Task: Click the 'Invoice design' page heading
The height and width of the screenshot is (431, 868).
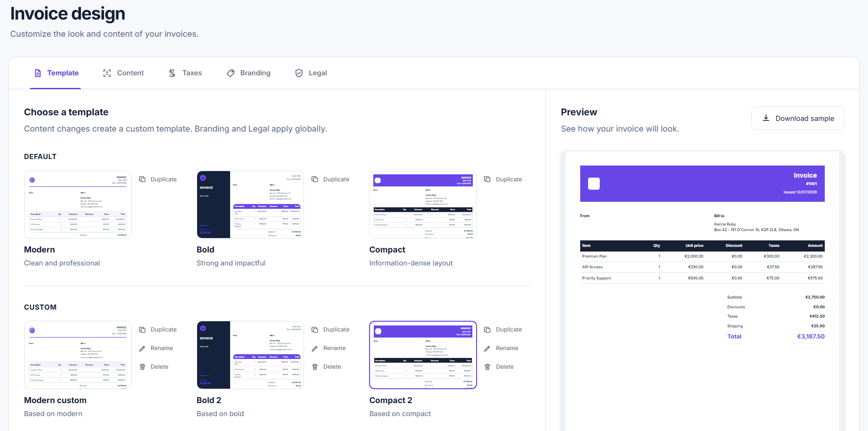Action: pos(68,13)
